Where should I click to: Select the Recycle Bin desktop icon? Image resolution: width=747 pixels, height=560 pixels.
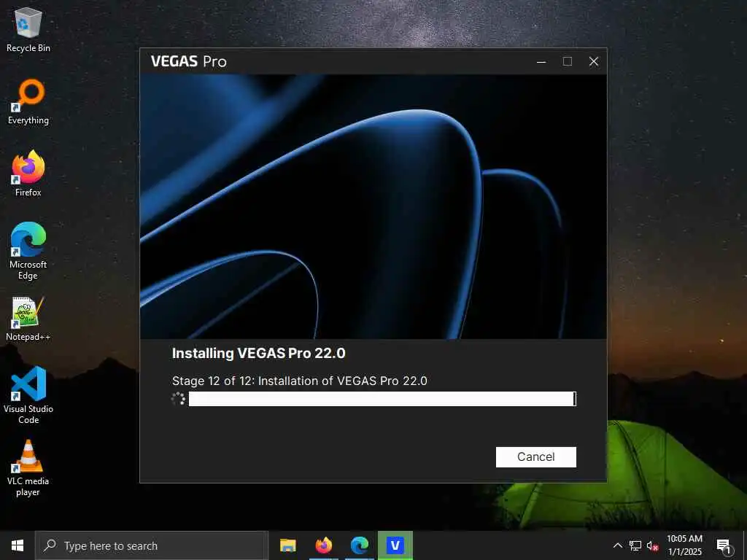click(x=28, y=29)
